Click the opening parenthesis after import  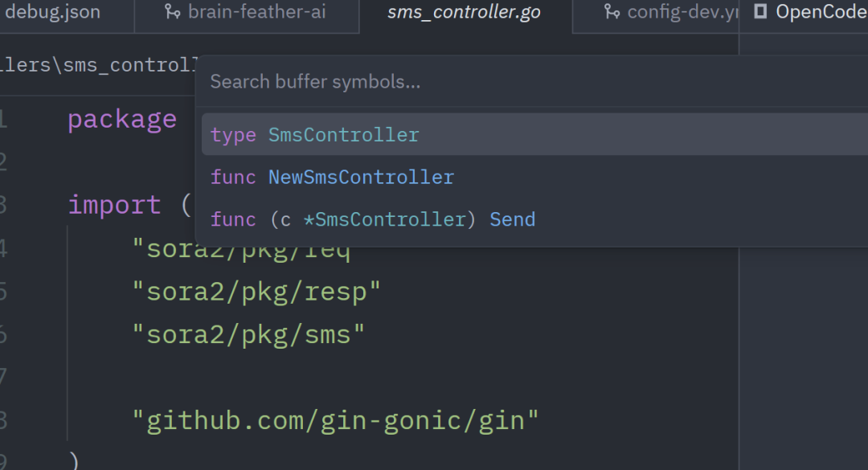(x=186, y=206)
